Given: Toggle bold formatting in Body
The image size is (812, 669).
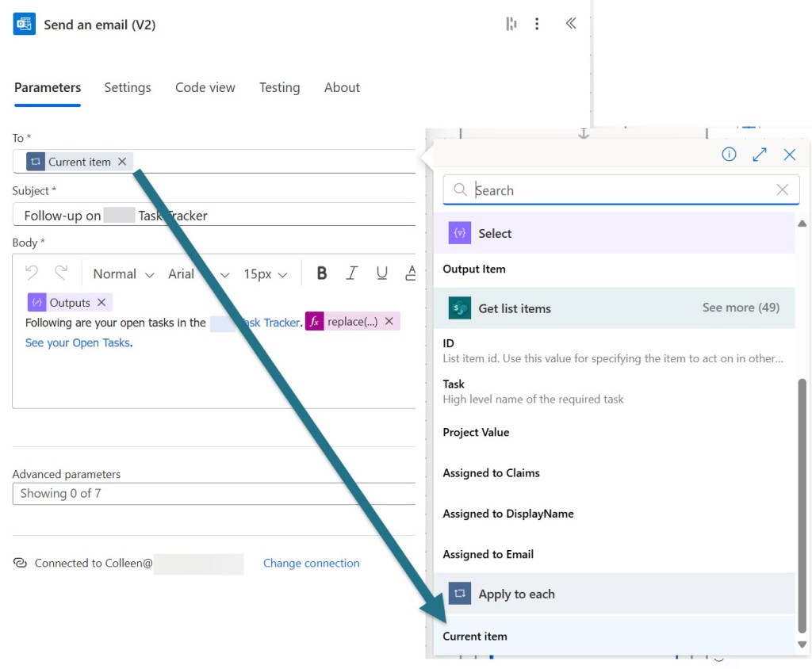Looking at the screenshot, I should pos(322,273).
